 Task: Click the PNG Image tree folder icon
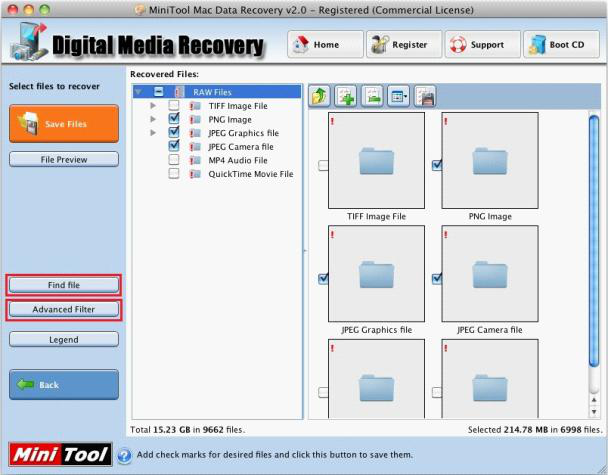coord(195,119)
